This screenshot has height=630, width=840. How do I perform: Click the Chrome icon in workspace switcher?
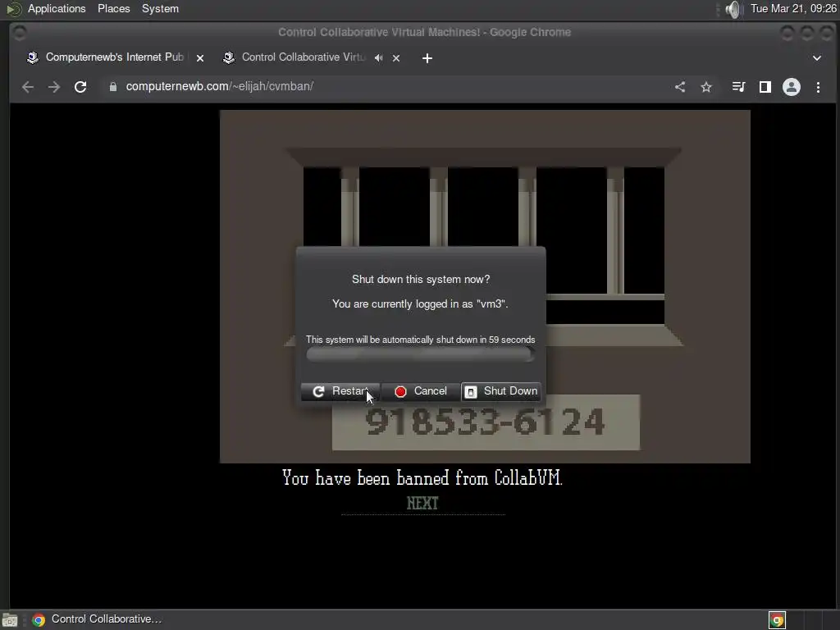click(x=777, y=620)
